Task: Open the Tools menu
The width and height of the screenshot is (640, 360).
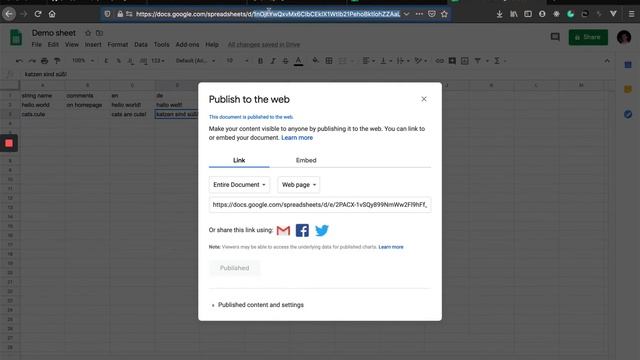Action: (x=161, y=44)
